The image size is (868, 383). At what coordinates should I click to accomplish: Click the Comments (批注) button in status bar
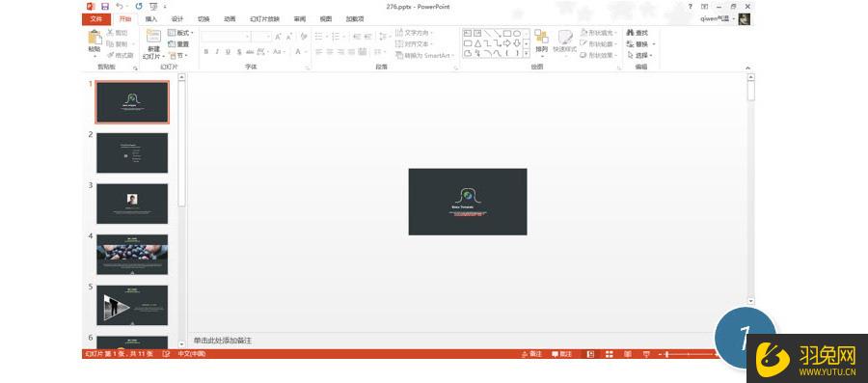562,354
